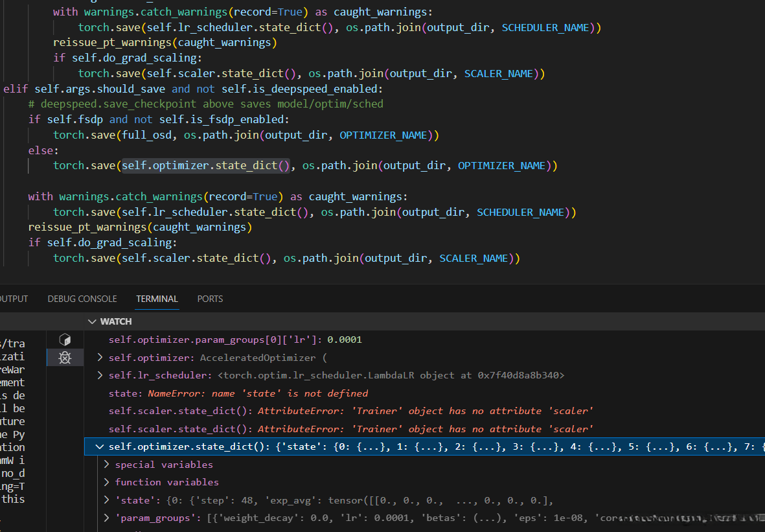The image size is (765, 532).
Task: Select the cube package icon
Action: coord(65,340)
